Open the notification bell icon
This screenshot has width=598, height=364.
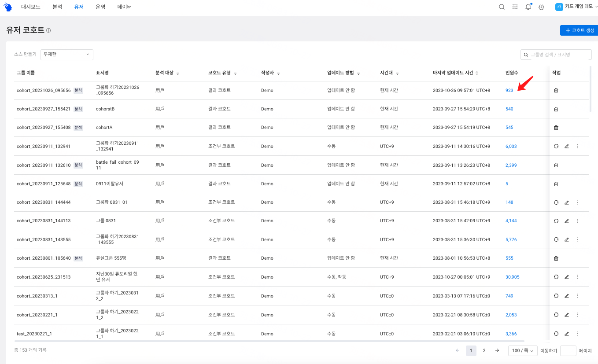[528, 7]
